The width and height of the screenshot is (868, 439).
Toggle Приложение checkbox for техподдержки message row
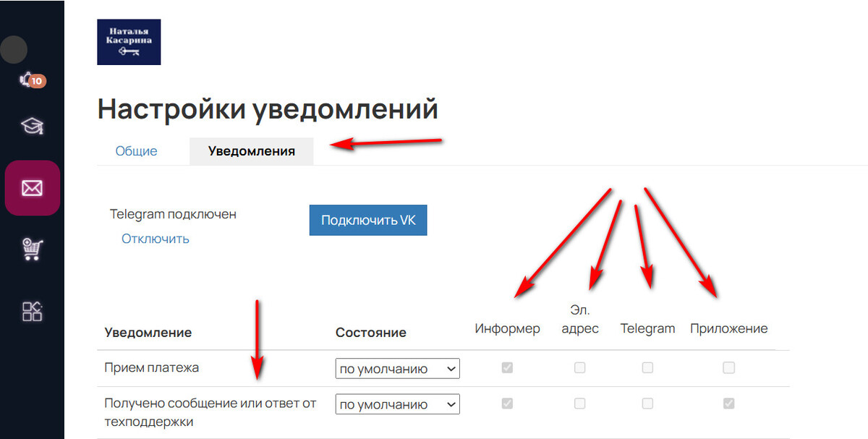coord(728,404)
